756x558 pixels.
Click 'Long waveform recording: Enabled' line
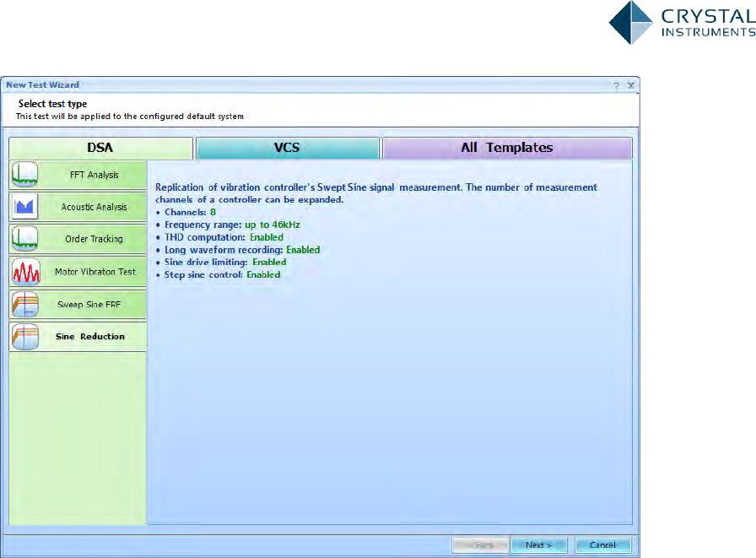(x=242, y=250)
